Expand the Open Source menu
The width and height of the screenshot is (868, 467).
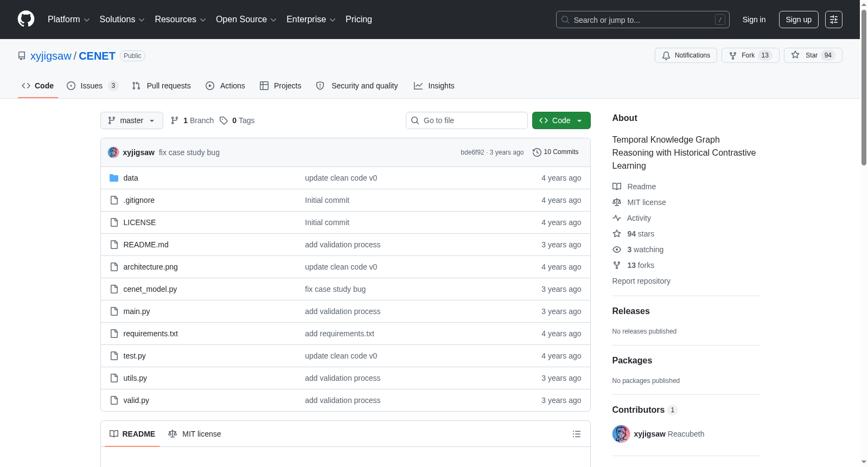click(x=246, y=20)
